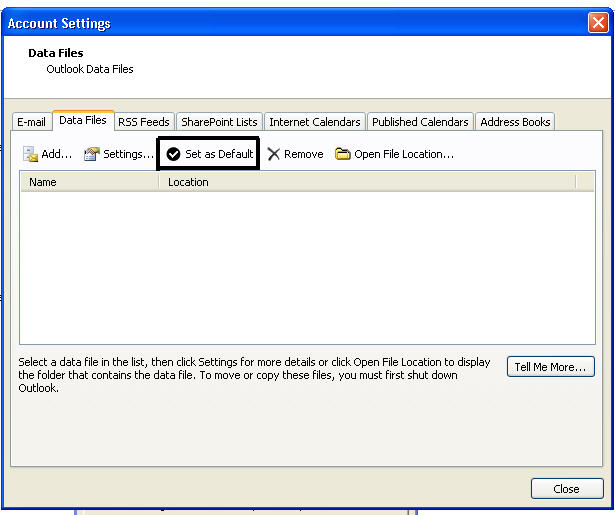615x515 pixels.
Task: Go to the SharePoint Lists tab
Action: [219, 122]
